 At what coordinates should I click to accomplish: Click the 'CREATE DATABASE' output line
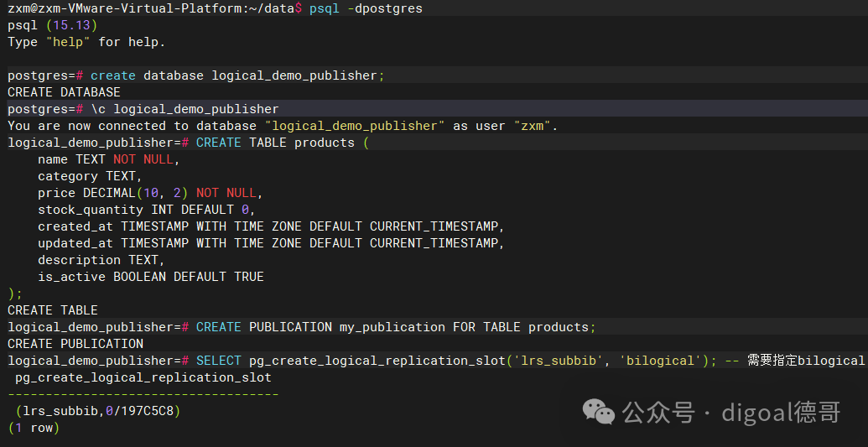click(x=64, y=92)
